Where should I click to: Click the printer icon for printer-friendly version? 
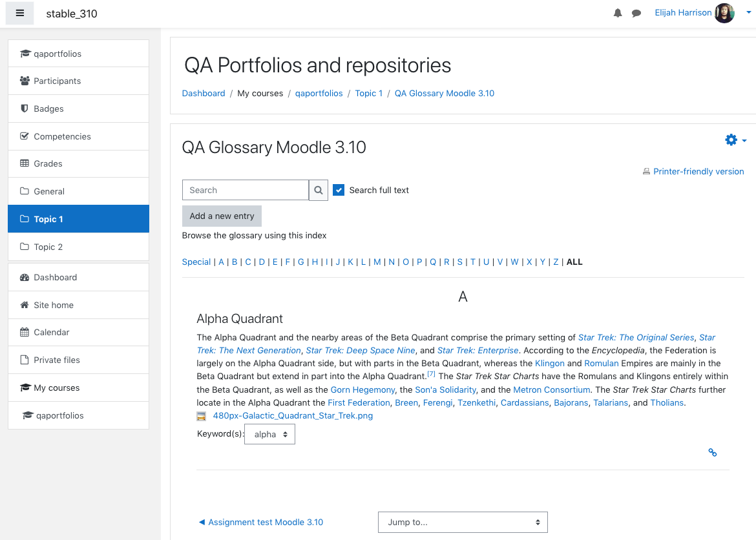click(x=646, y=172)
